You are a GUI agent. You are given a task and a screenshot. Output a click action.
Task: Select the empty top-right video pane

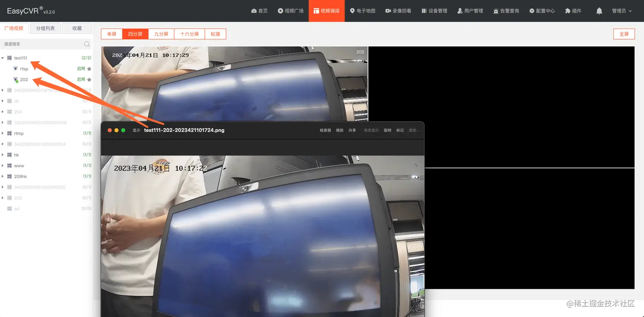pos(501,107)
